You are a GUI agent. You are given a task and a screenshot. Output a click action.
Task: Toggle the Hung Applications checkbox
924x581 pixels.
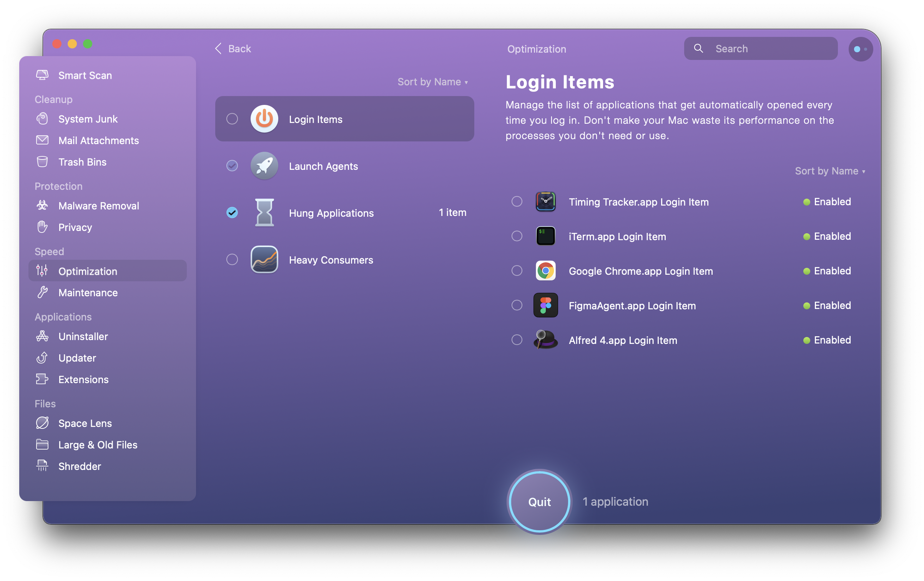(x=233, y=213)
